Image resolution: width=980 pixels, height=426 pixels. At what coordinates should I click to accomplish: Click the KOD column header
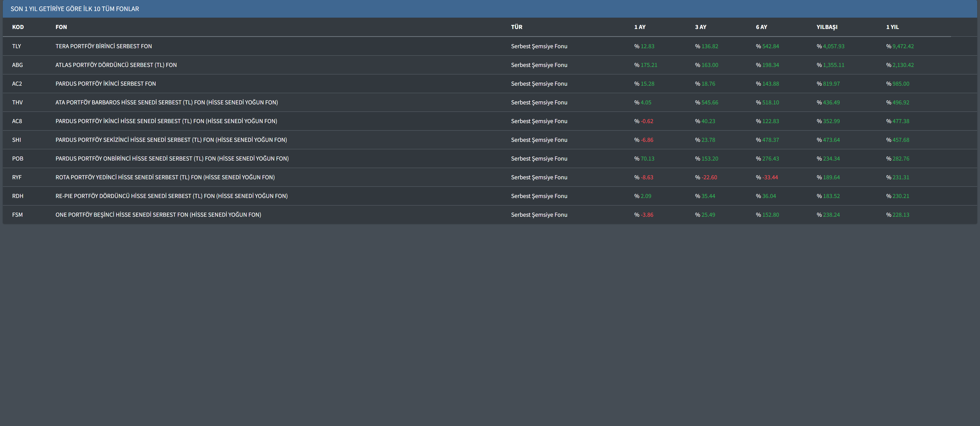pyautogui.click(x=18, y=27)
